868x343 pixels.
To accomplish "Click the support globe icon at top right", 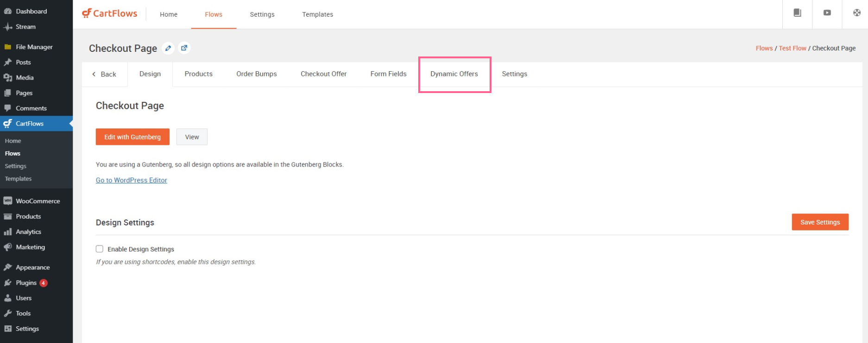I will (x=856, y=13).
